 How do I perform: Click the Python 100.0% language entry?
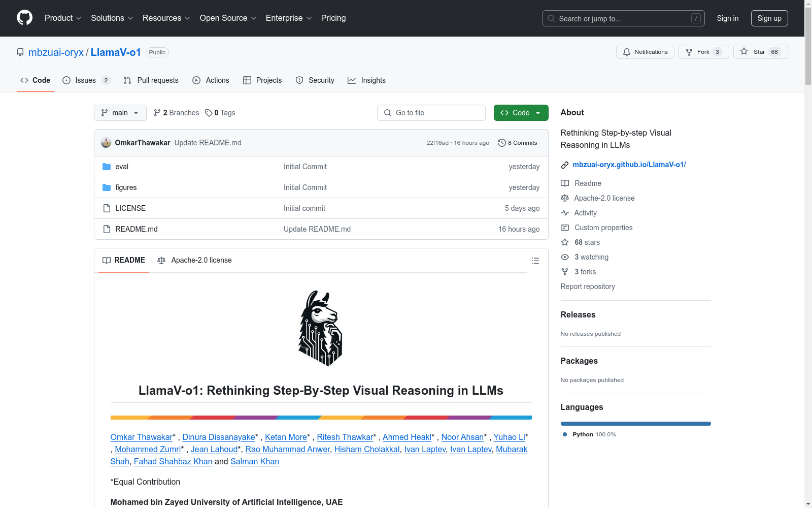[x=590, y=434]
